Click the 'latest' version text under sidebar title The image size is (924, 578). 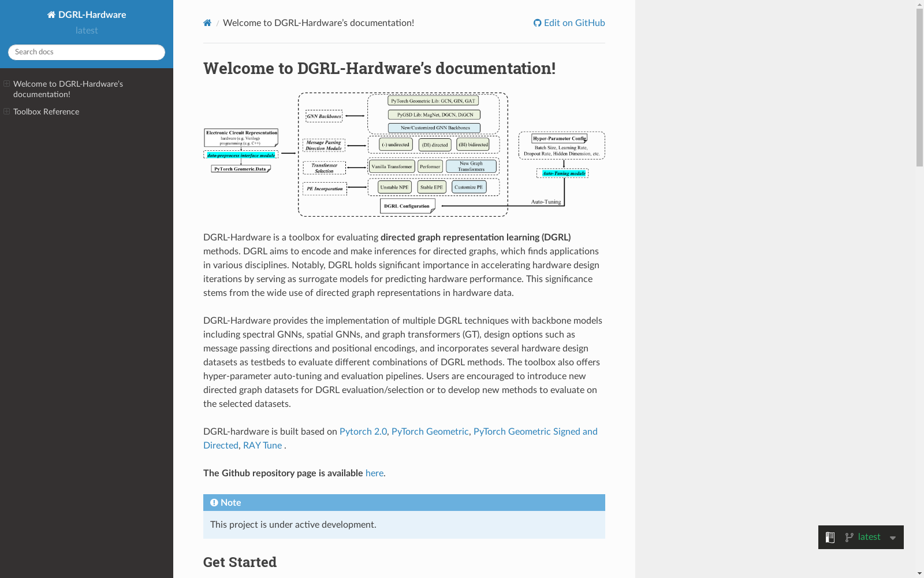(x=87, y=31)
